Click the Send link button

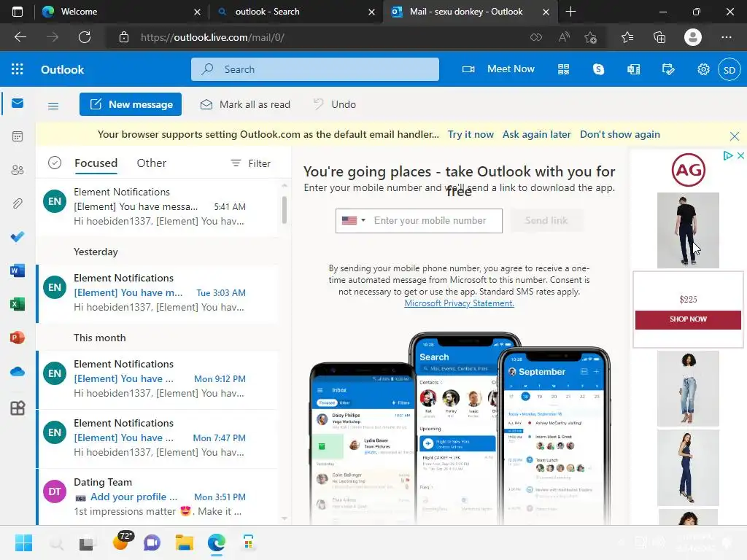tap(546, 220)
